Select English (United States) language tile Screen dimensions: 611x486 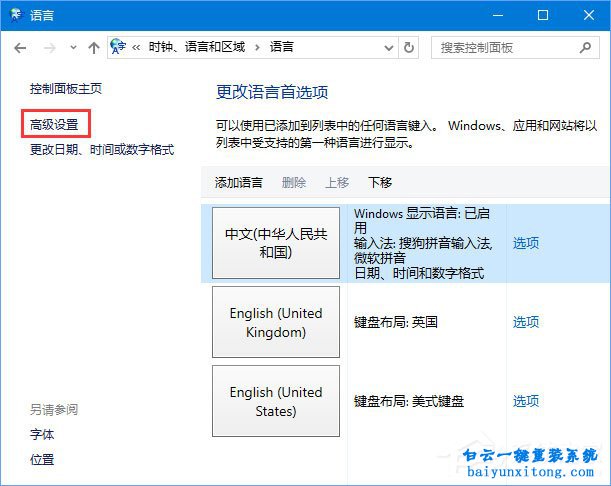coord(276,401)
